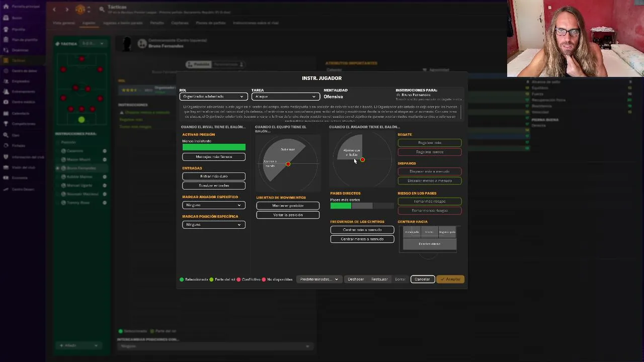Open Marcar jugador específico dropdown
Viewport: 644px width, 362px height.
(214, 205)
